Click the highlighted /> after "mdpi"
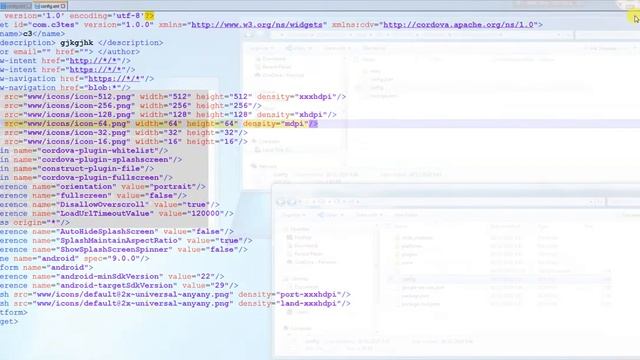The image size is (640, 360). click(313, 124)
